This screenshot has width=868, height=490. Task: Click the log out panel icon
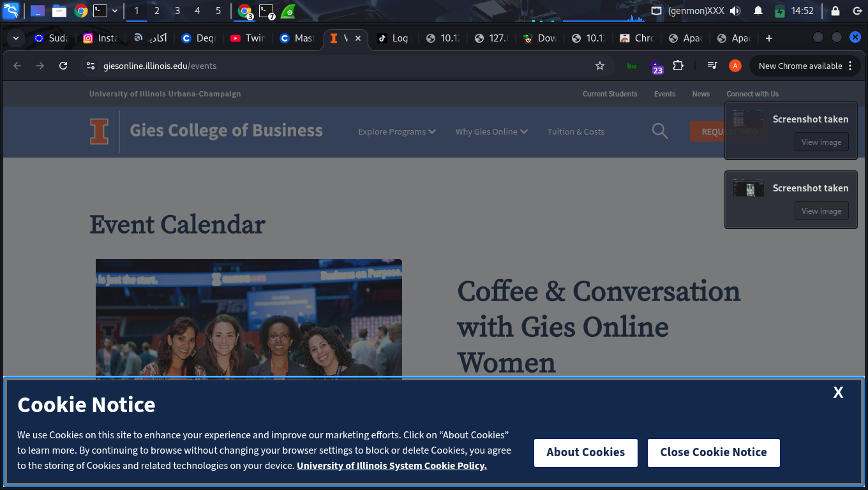coord(857,11)
